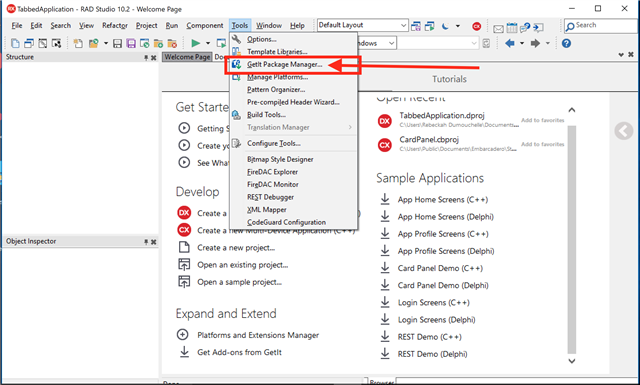Expand the Run button dropdown arrow
Screen dimensions: 640x385
coord(207,43)
